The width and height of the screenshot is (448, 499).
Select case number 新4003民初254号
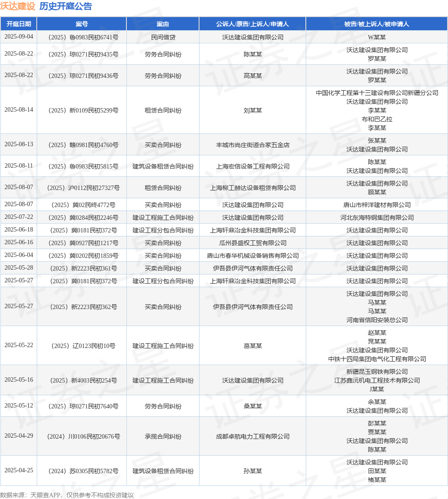[x=84, y=381]
